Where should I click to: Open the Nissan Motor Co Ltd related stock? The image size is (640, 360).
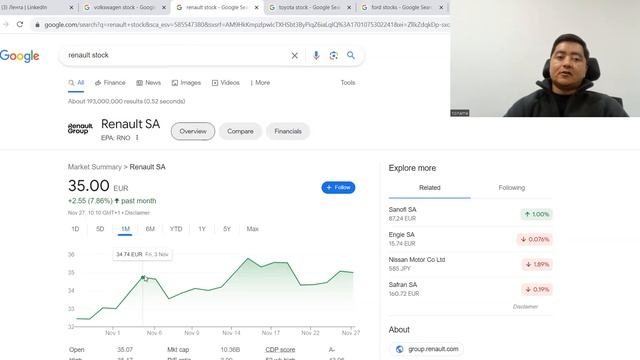pyautogui.click(x=470, y=264)
